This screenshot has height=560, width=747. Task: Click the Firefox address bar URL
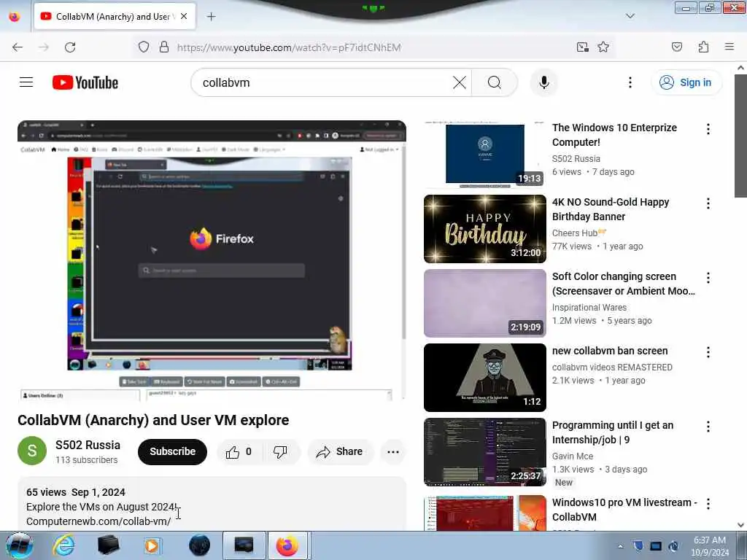pos(289,47)
